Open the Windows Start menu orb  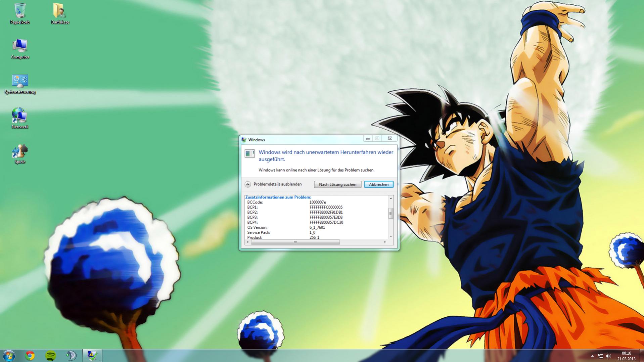(x=9, y=355)
